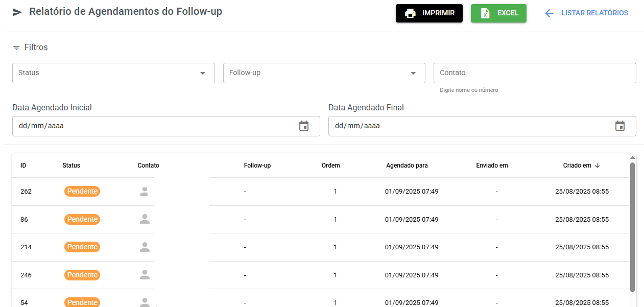
Task: Sort by the Agendado para column header
Action: point(407,166)
